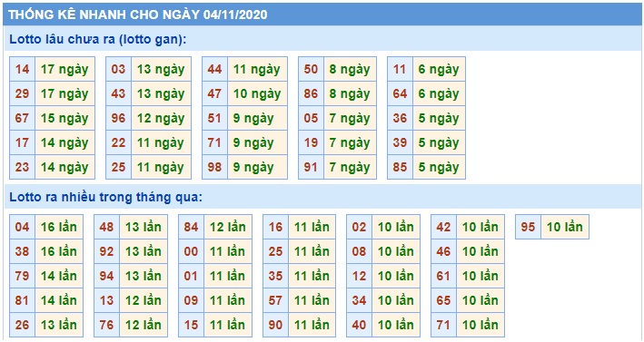The image size is (644, 342).
Task: Click the heading 'THỐNG KÊ NHANH CHO NGÀY 04/11/2020'
Action: (137, 15)
